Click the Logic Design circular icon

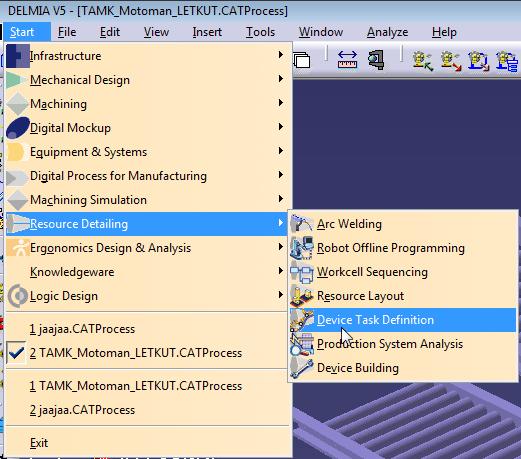(18, 296)
